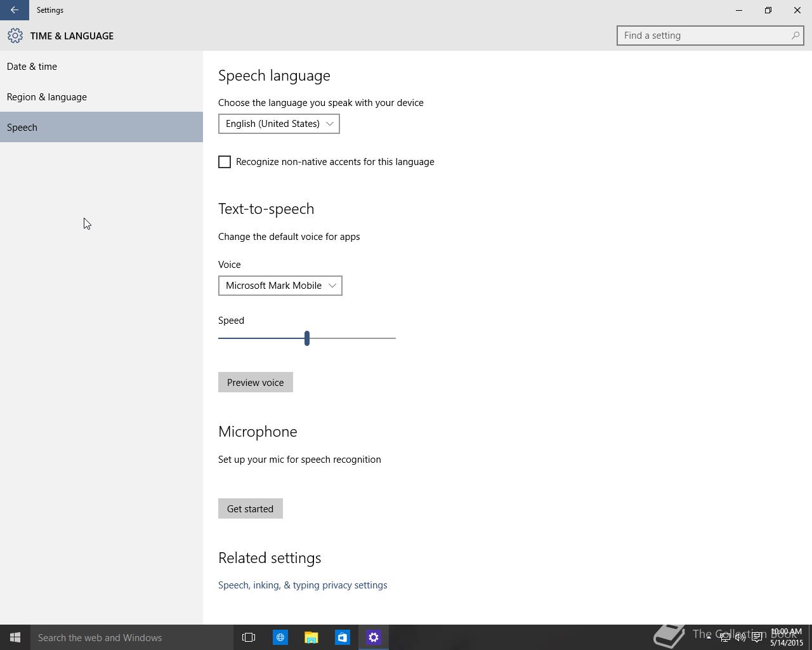
Task: Click the Text-to-speech heading
Action: click(x=266, y=209)
